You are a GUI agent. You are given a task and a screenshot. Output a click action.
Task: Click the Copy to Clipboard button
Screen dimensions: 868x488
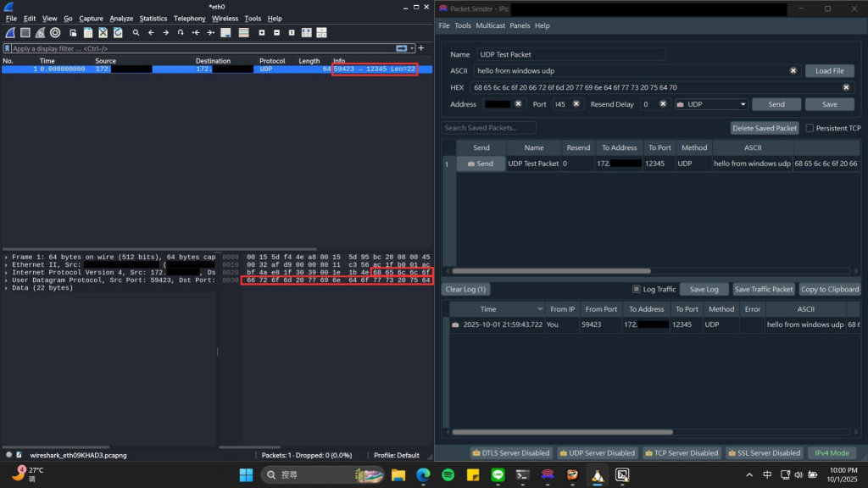829,289
